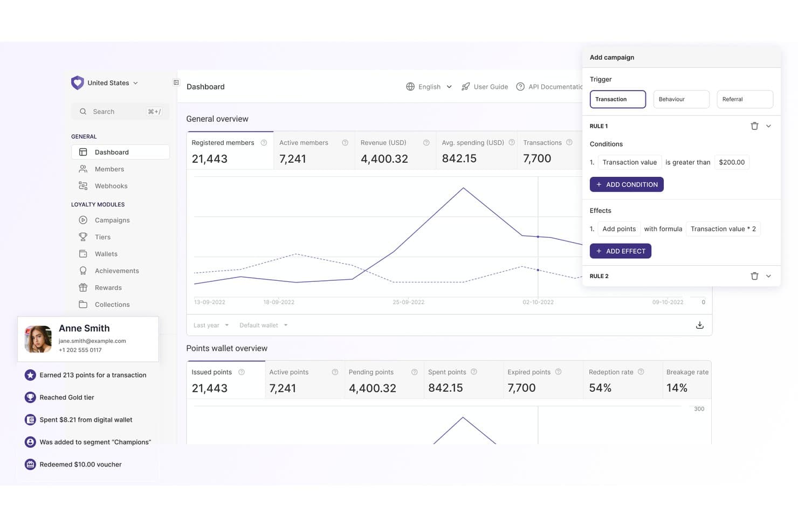Select the Behaviour trigger option
This screenshot has height=532, width=798.
tap(681, 99)
